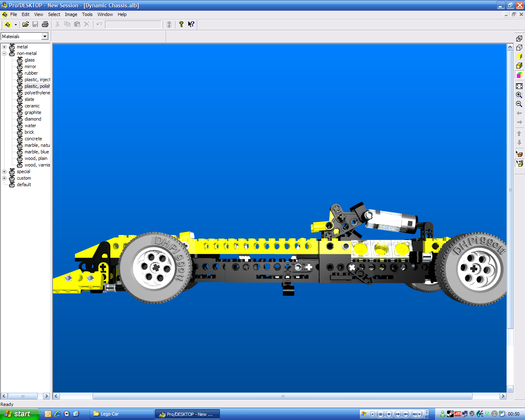Click the viewport horizontal scrollbar right arrow
Image resolution: width=525 pixels, height=420 pixels.
click(x=503, y=396)
